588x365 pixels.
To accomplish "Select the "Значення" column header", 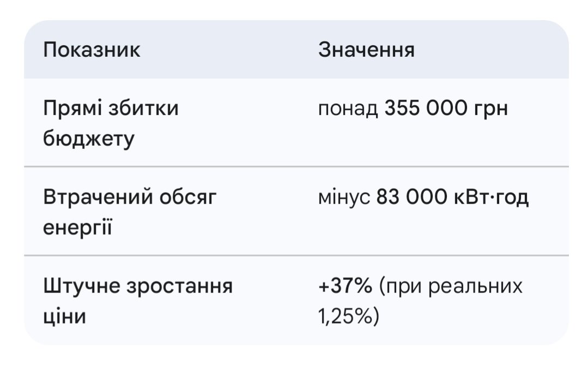I will pyautogui.click(x=366, y=50).
